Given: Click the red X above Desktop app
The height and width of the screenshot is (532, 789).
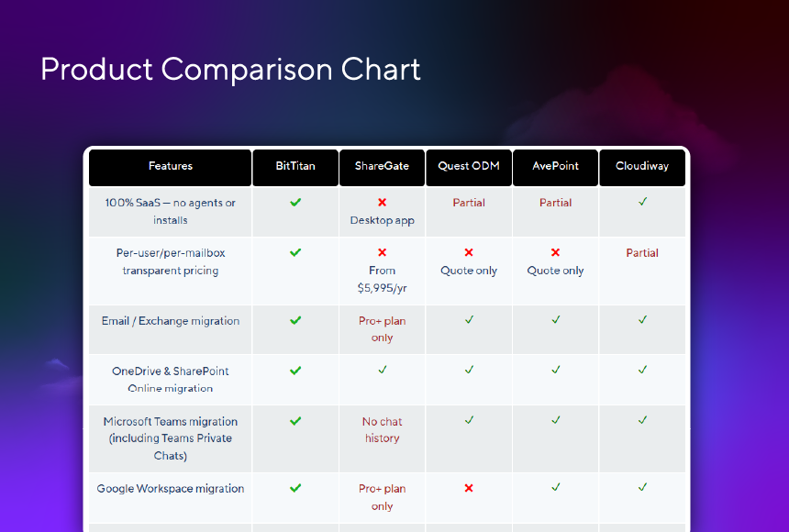Looking at the screenshot, I should (x=382, y=202).
